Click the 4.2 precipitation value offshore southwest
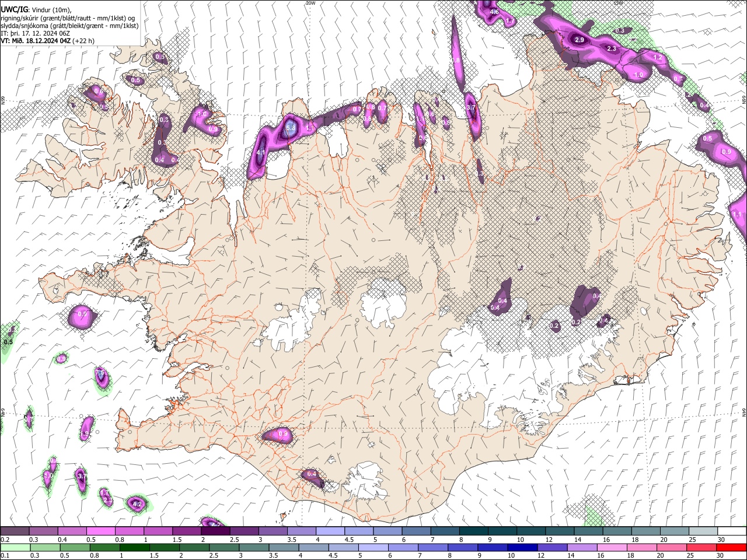Image resolution: width=747 pixels, height=560 pixels. click(138, 503)
